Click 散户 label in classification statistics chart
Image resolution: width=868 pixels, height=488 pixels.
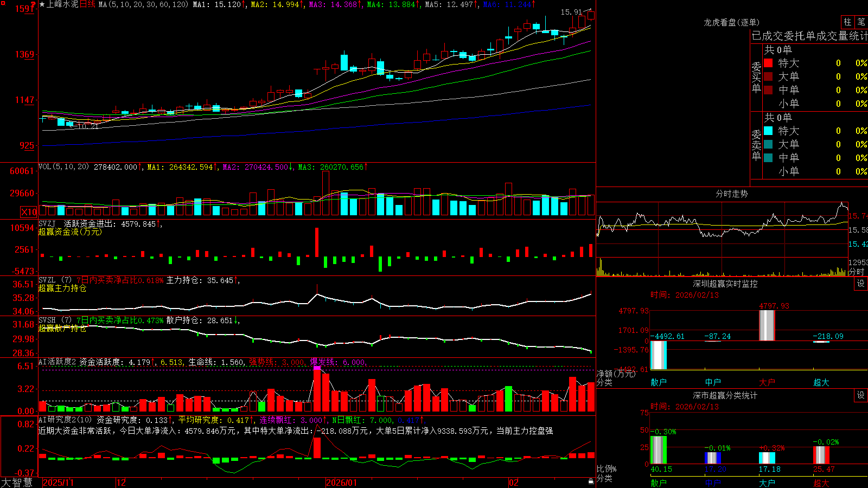659,483
